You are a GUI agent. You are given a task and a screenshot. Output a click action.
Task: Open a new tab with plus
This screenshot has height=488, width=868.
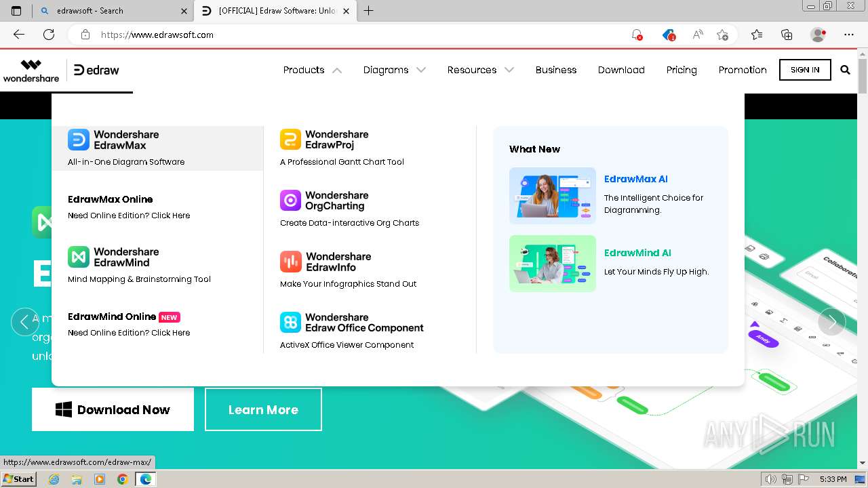click(x=369, y=10)
